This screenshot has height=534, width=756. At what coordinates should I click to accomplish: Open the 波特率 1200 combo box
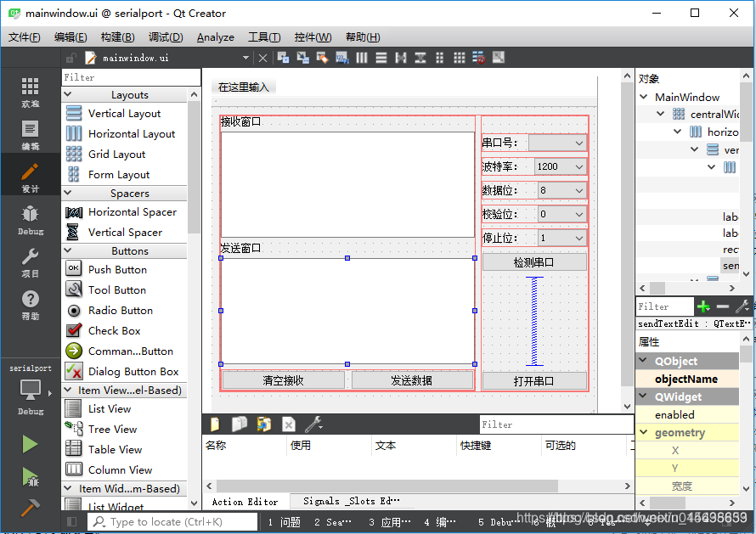point(561,166)
